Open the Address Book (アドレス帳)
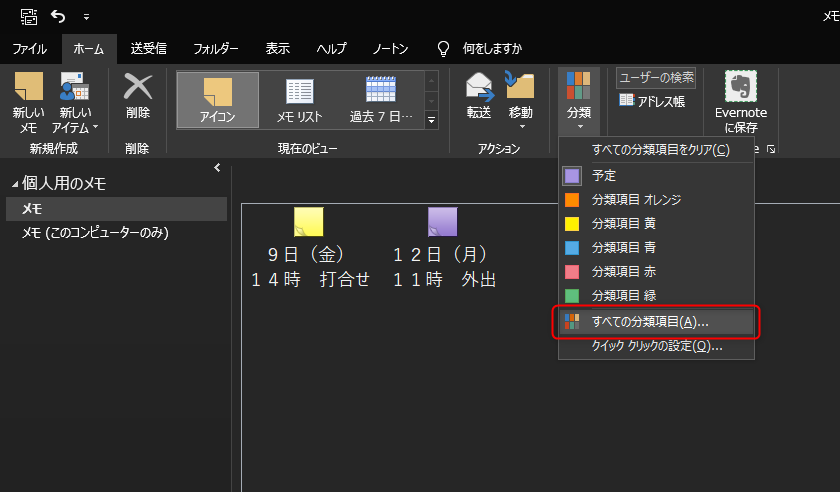The width and height of the screenshot is (840, 492). 652,101
